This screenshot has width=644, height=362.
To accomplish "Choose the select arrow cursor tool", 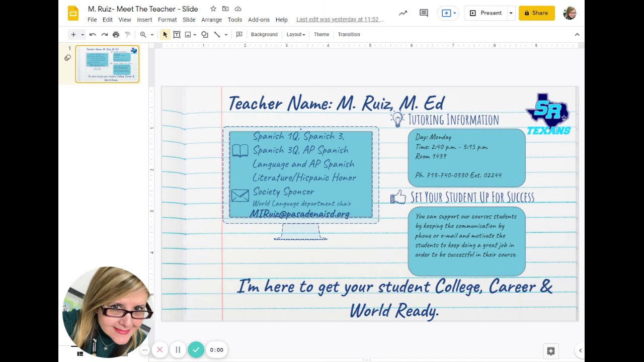I will pyautogui.click(x=165, y=35).
